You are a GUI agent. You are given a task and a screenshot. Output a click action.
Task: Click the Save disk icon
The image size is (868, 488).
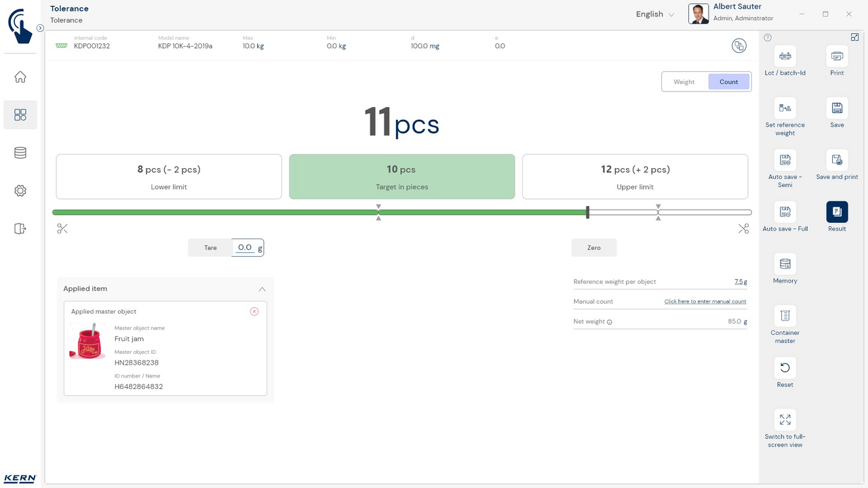coord(837,108)
